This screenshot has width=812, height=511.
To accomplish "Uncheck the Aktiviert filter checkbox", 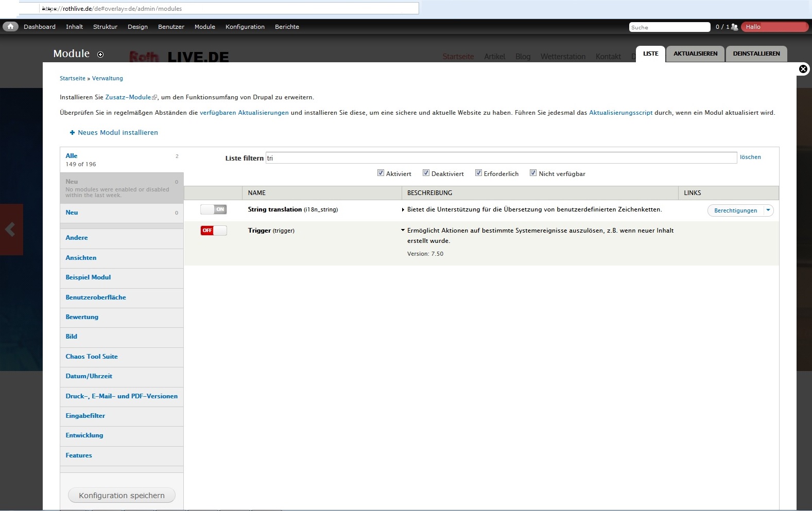I will coord(381,173).
